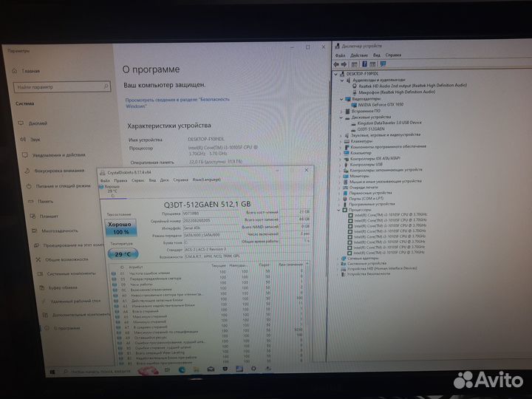Click the Клавиатуры keyboard icon in Device Manager
Image resolution: width=532 pixels, height=399 pixels.
tap(347, 141)
